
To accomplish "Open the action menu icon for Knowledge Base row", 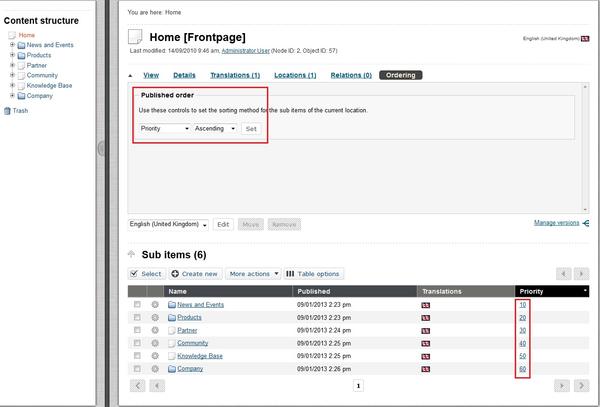I will click(155, 356).
